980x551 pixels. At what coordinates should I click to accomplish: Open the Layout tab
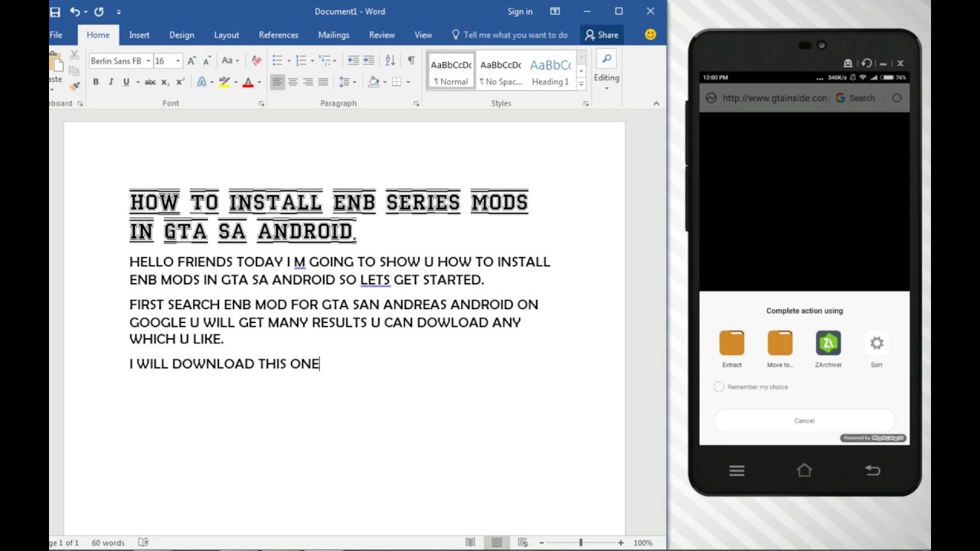(226, 34)
